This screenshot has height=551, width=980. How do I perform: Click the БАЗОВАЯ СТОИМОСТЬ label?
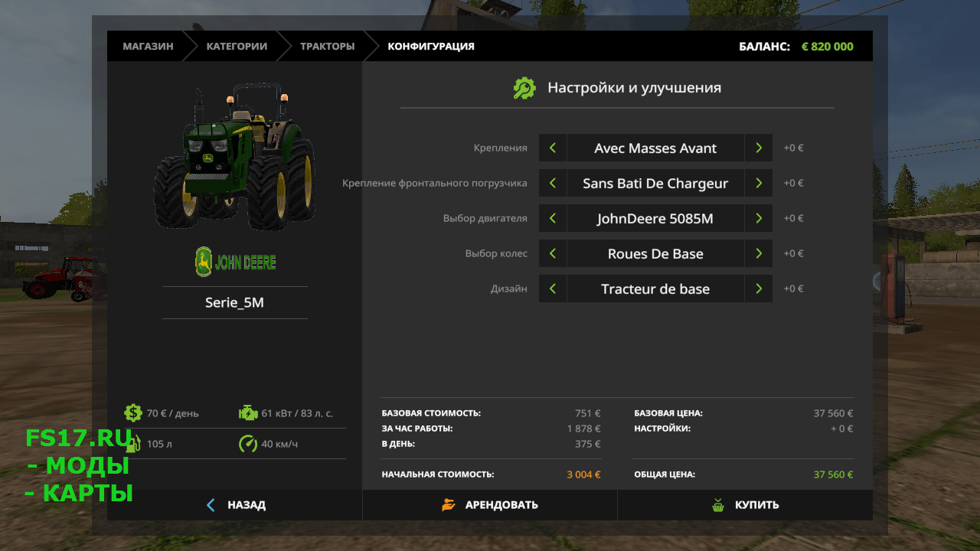(x=431, y=413)
